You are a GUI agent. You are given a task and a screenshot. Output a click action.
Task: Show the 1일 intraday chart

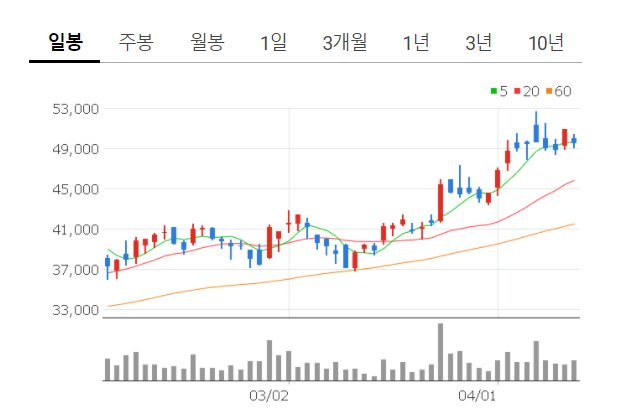coord(274,42)
